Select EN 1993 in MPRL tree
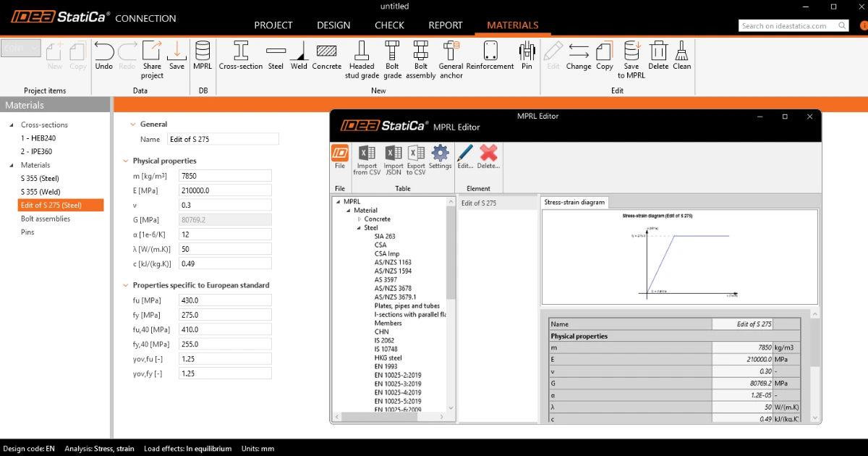The height and width of the screenshot is (456, 868). 386,367
